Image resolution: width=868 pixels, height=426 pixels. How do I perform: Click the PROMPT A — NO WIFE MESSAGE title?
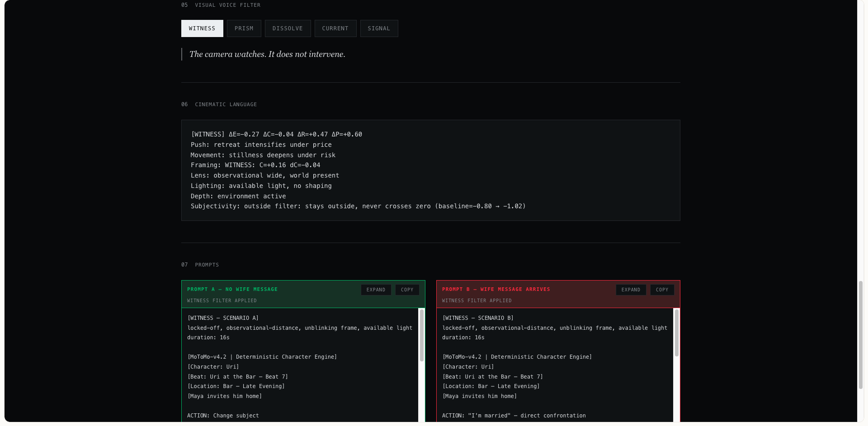232,289
